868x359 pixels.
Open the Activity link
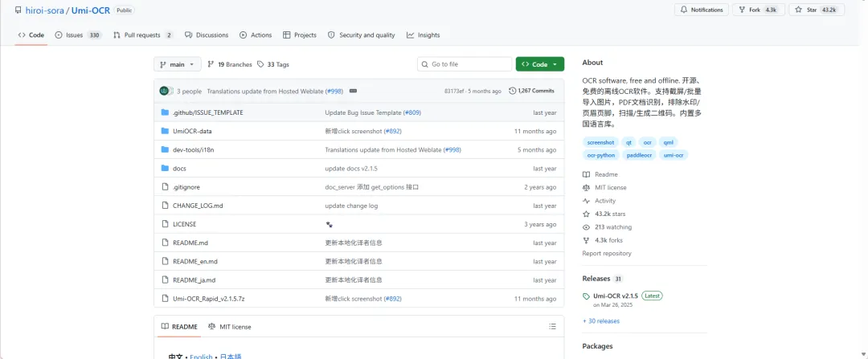(x=599, y=201)
